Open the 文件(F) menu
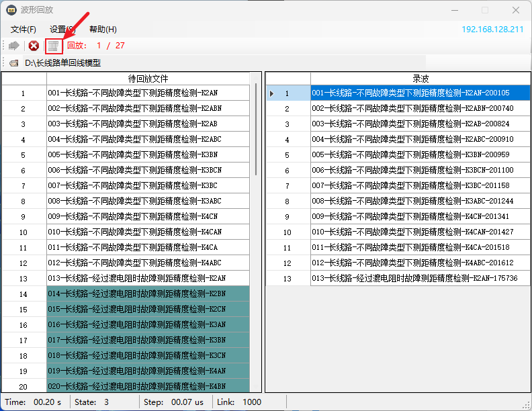 click(24, 30)
